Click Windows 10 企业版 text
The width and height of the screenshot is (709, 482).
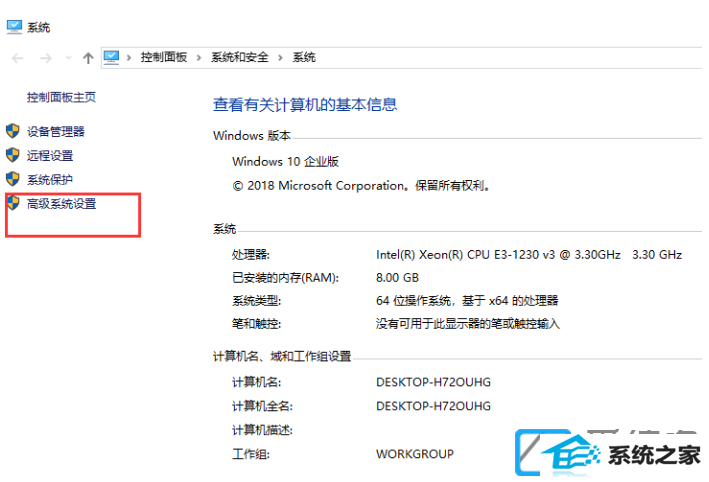click(285, 161)
